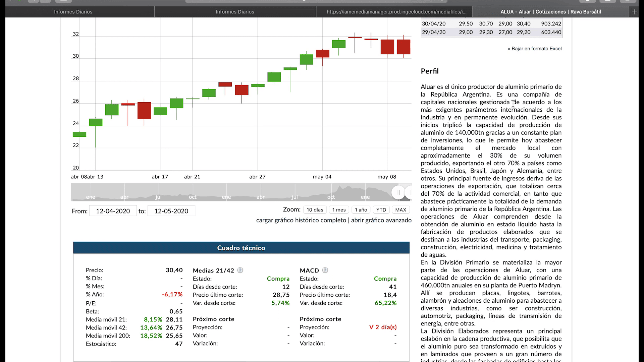Viewport: 644px width, 362px height.
Task: Set chart zoom to 1 mes
Action: pyautogui.click(x=339, y=210)
